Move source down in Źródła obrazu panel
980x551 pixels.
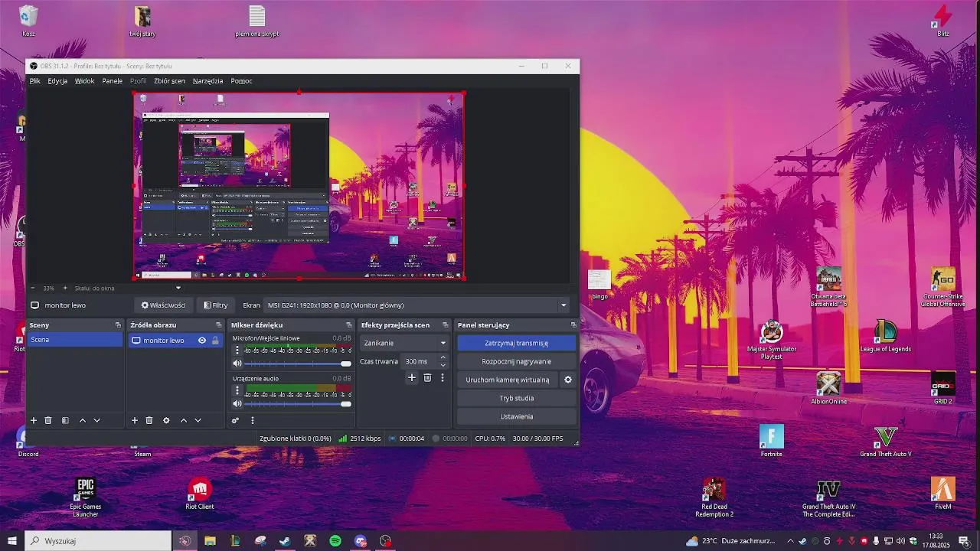[x=198, y=420]
